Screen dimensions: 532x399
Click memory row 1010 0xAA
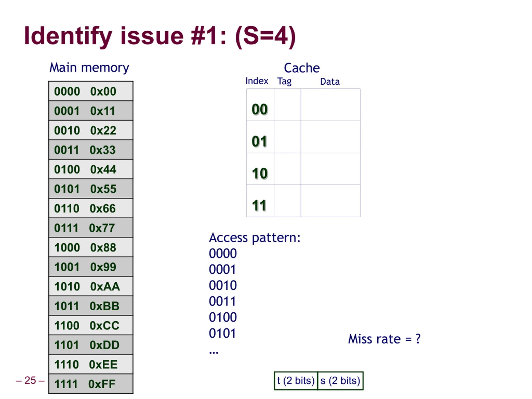[x=91, y=286]
